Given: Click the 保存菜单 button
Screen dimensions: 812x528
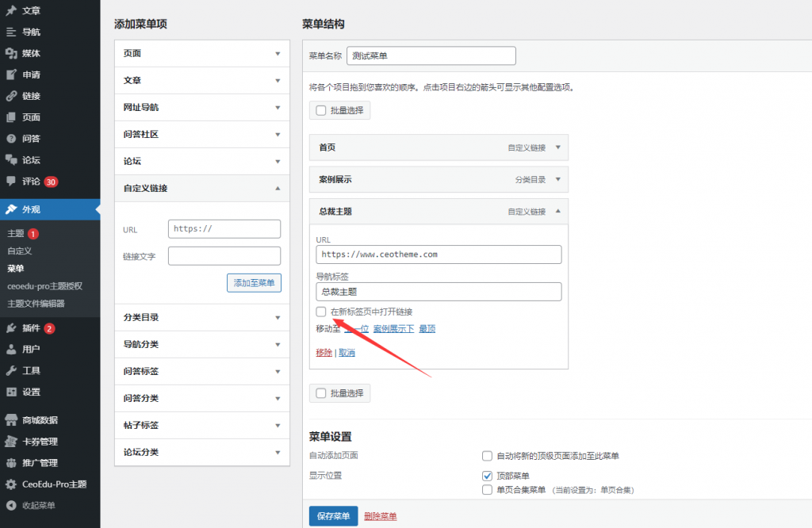Looking at the screenshot, I should point(333,516).
